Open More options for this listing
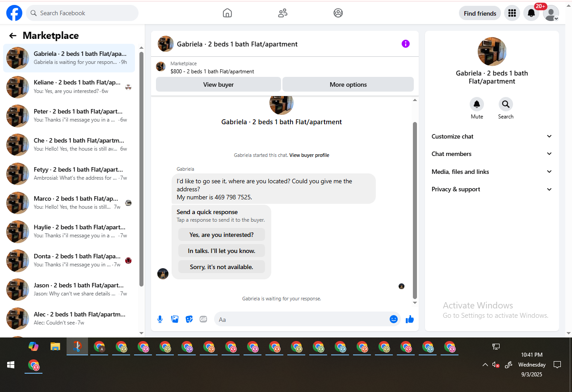Image resolution: width=572 pixels, height=392 pixels. [x=348, y=84]
